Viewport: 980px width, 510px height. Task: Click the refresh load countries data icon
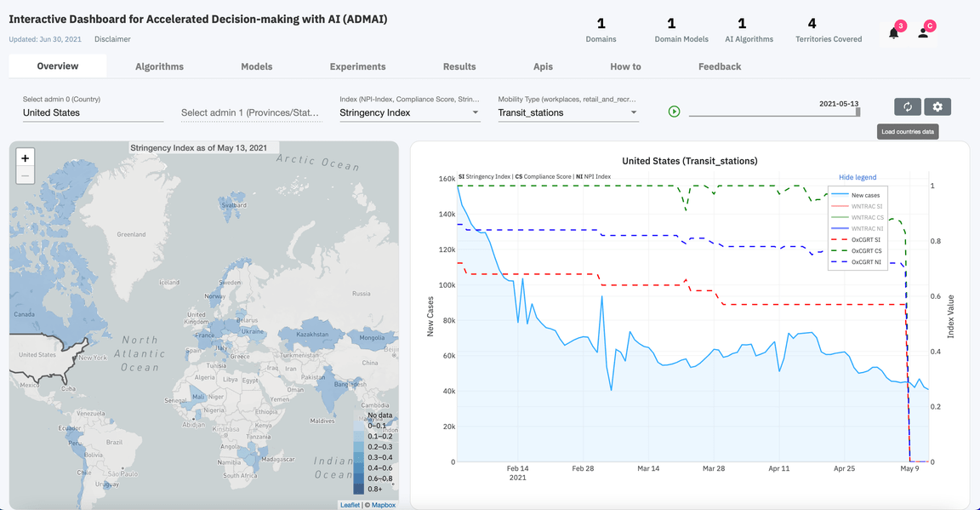(908, 106)
